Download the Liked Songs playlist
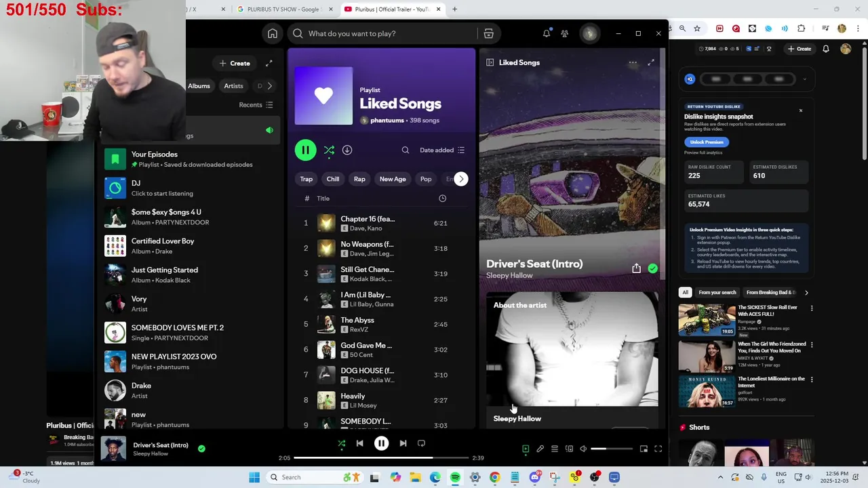Screen dimensions: 868x488 click(x=347, y=150)
